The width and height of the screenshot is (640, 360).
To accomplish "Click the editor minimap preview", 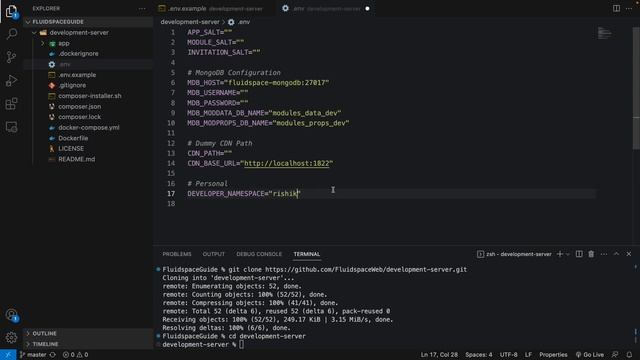I will pyautogui.click(x=605, y=33).
